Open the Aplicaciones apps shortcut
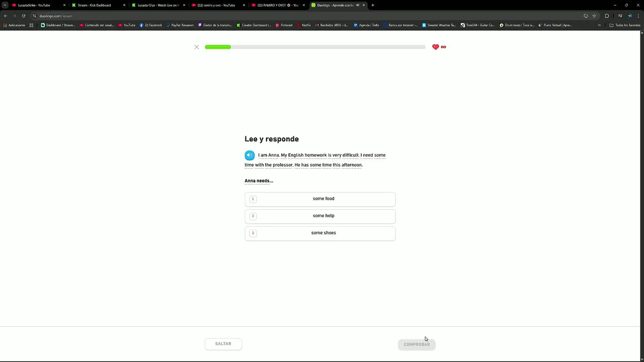The height and width of the screenshot is (362, 644). [x=14, y=25]
